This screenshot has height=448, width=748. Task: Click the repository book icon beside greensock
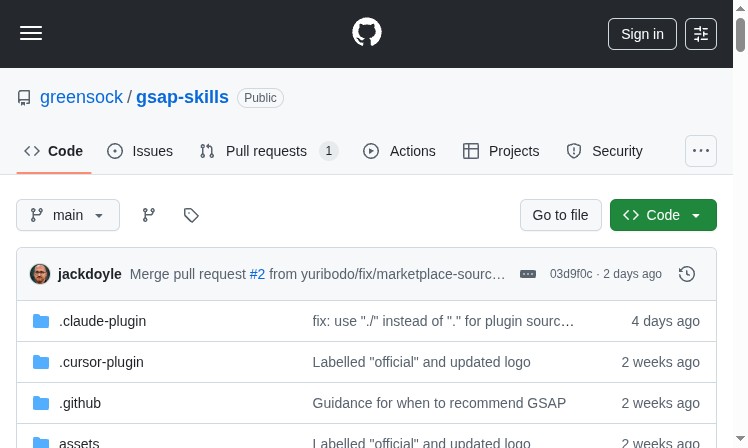24,98
